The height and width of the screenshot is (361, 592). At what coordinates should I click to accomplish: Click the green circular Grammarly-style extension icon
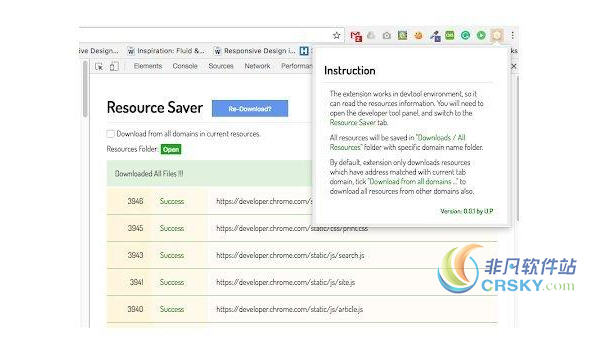466,35
